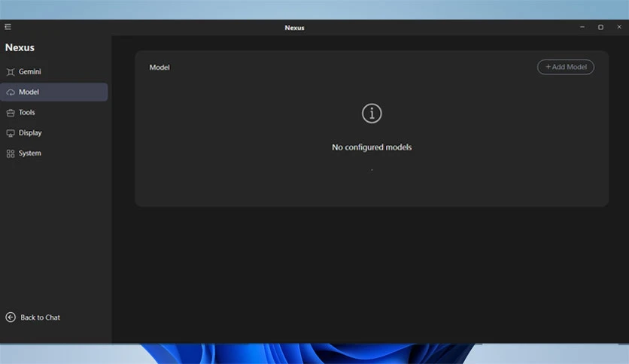Viewport: 629px width, 364px height.
Task: Select the Model sidebar item
Action: (54, 93)
